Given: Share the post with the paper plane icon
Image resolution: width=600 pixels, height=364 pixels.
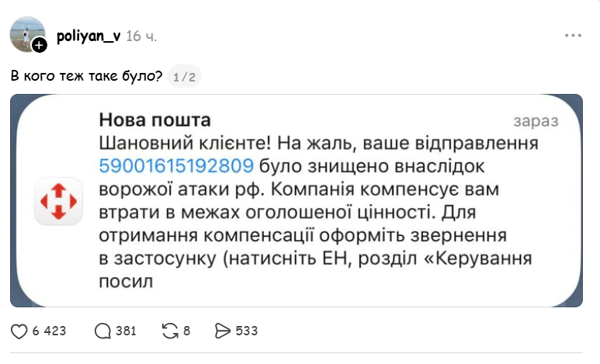Looking at the screenshot, I should tap(222, 331).
